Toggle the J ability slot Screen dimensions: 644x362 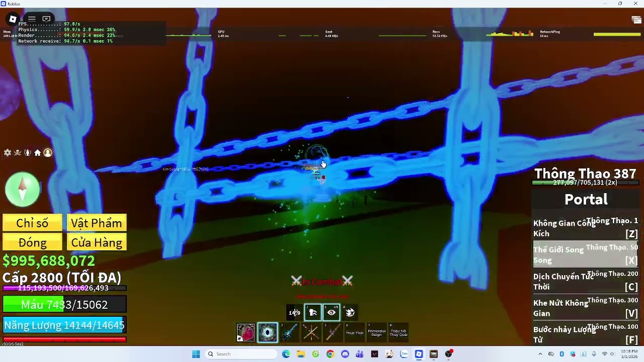pos(313,313)
